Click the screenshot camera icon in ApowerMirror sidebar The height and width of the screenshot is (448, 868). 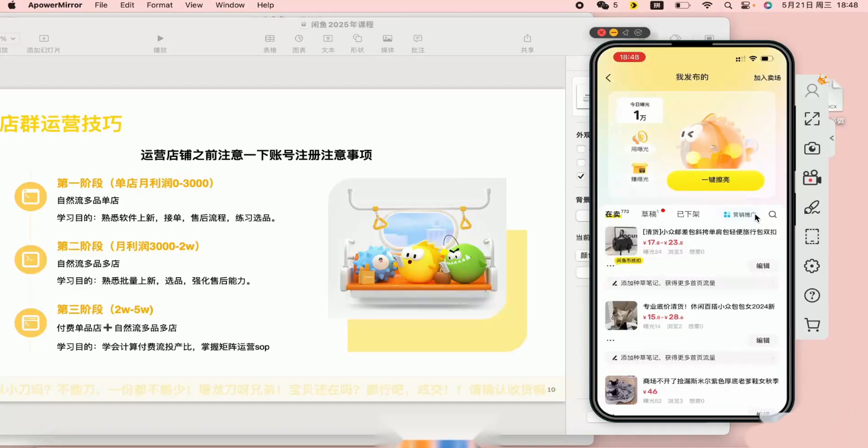[x=812, y=149]
